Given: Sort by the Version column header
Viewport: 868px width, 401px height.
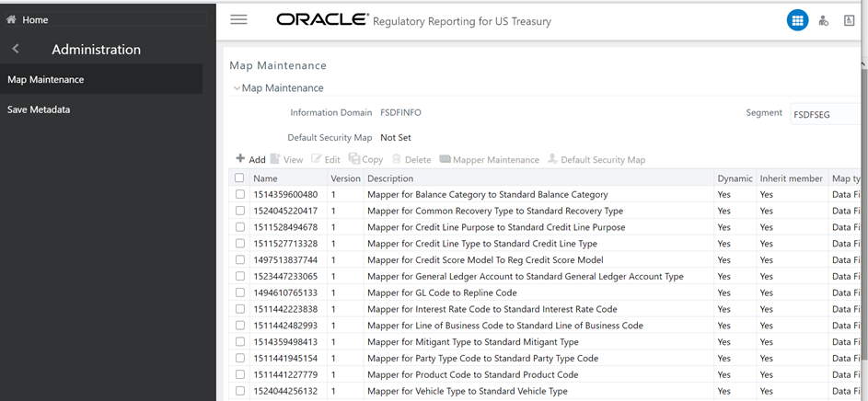Looking at the screenshot, I should click(x=345, y=178).
